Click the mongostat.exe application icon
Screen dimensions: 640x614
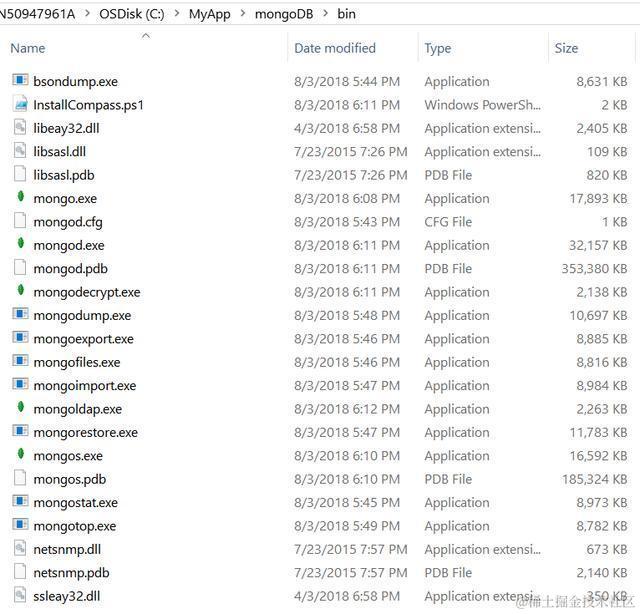(20, 501)
